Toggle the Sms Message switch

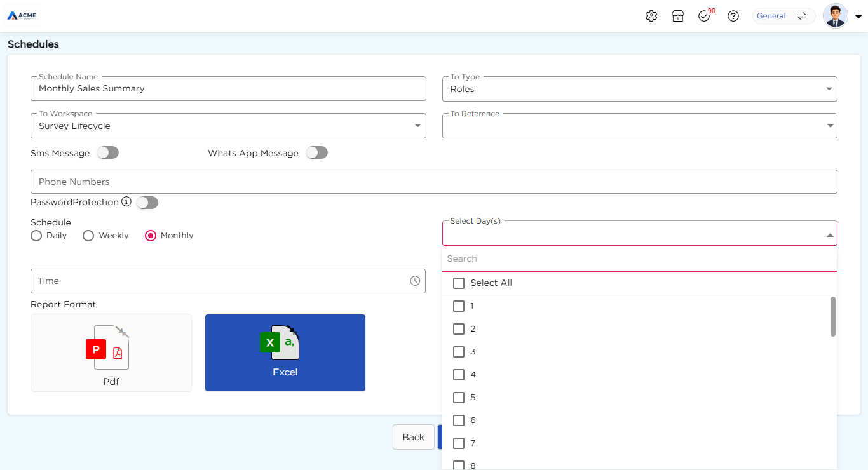point(108,153)
